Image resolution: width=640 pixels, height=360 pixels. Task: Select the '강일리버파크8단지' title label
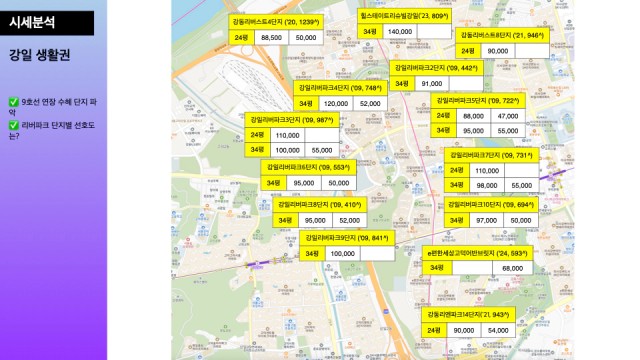(x=320, y=204)
